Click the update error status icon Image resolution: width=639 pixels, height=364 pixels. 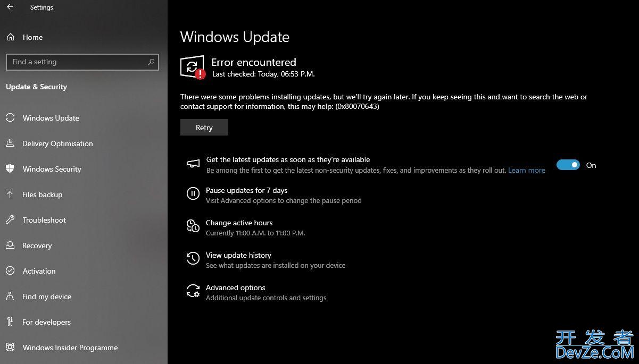click(x=193, y=67)
